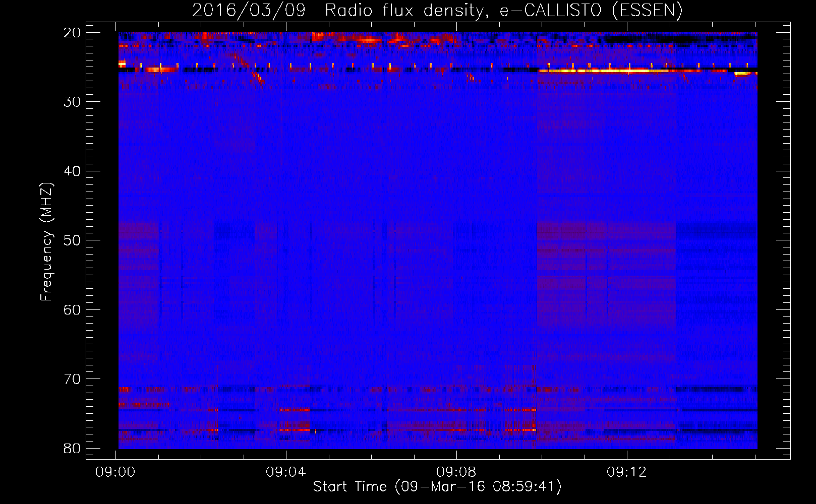The height and width of the screenshot is (504, 816).
Task: Click the plot title mentioning e-CALLISTO (ESSEN)
Action: 437,10
